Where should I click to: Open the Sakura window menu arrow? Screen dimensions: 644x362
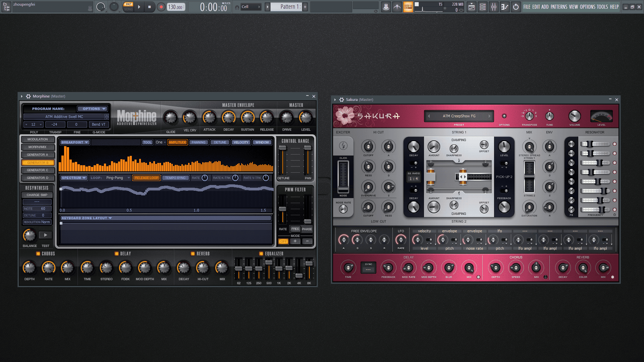click(335, 100)
